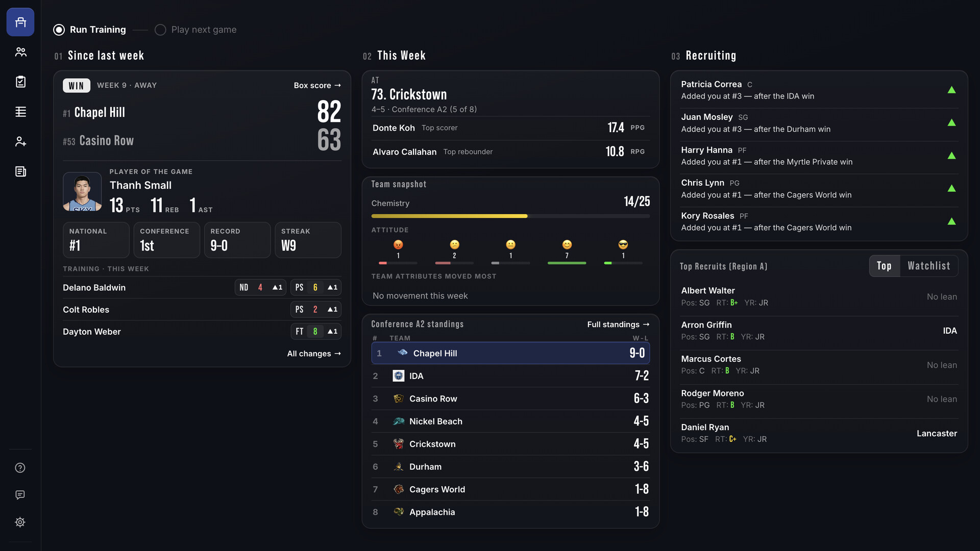Open the help question-mark icon
Screen dimensions: 980x551
pos(20,468)
